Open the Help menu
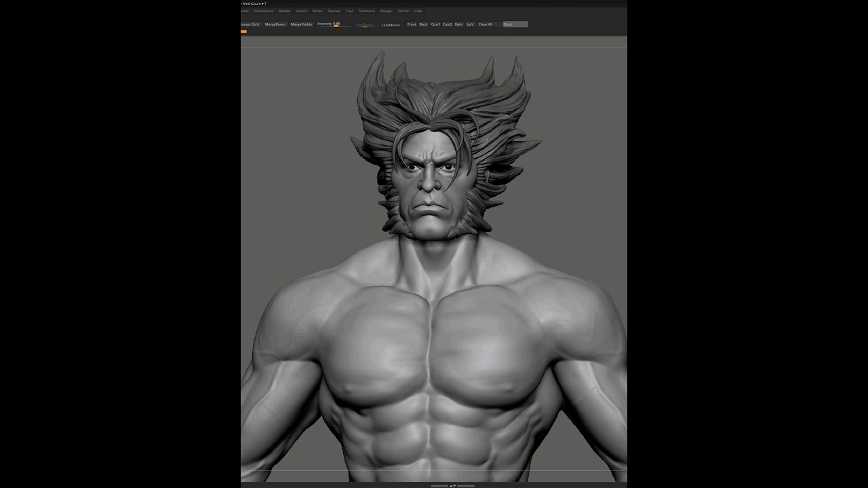Viewport: 868px width, 488px height. (418, 11)
